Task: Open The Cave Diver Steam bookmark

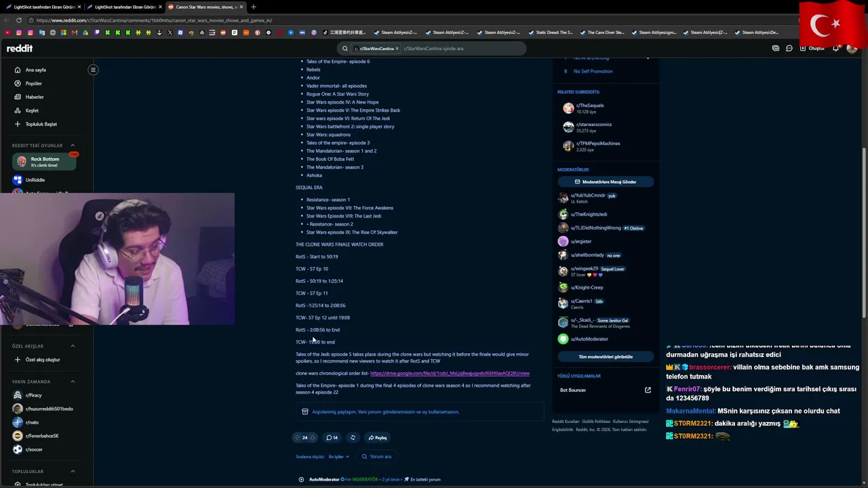Action: (601, 33)
